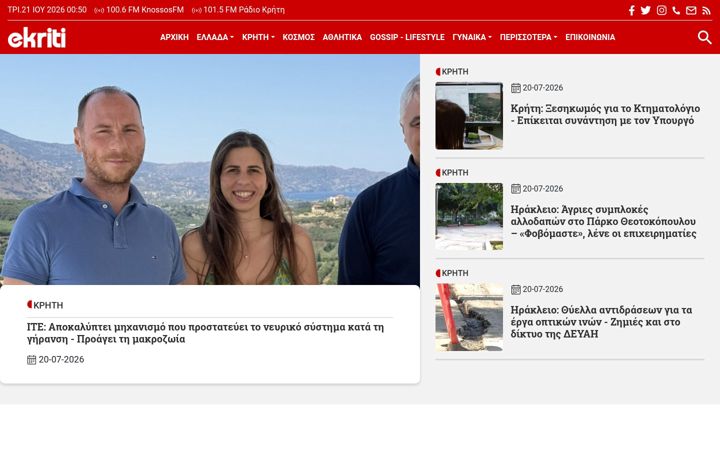
Task: Click the calendar icon under ITE article
Action: [31, 360]
